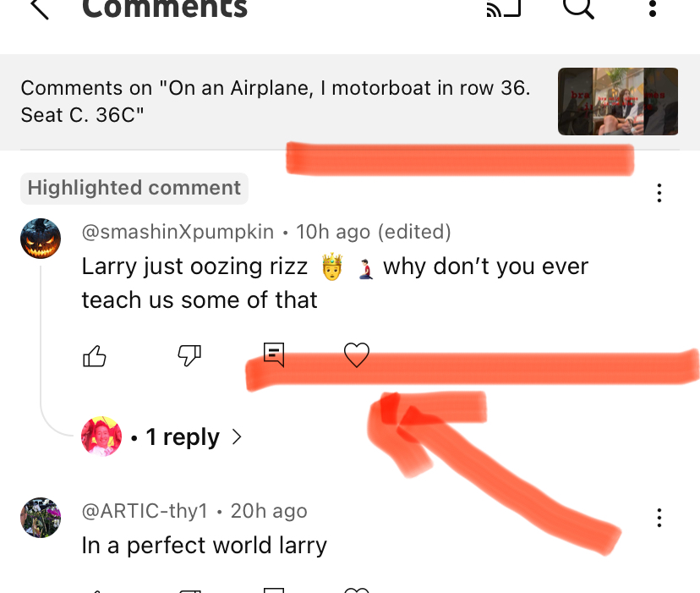Heart the smashinXpumpkin comment
The image size is (700, 593).
tap(357, 355)
